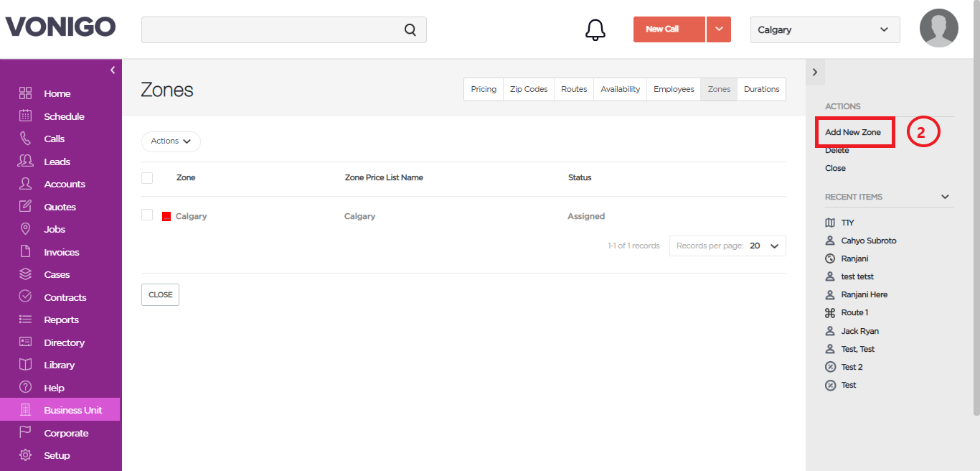Click the Schedule calendar icon in sidebar
The width and height of the screenshot is (980, 471).
(x=25, y=116)
